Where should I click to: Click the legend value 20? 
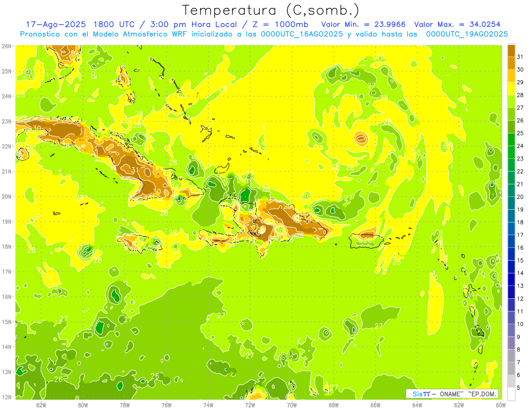pos(520,197)
